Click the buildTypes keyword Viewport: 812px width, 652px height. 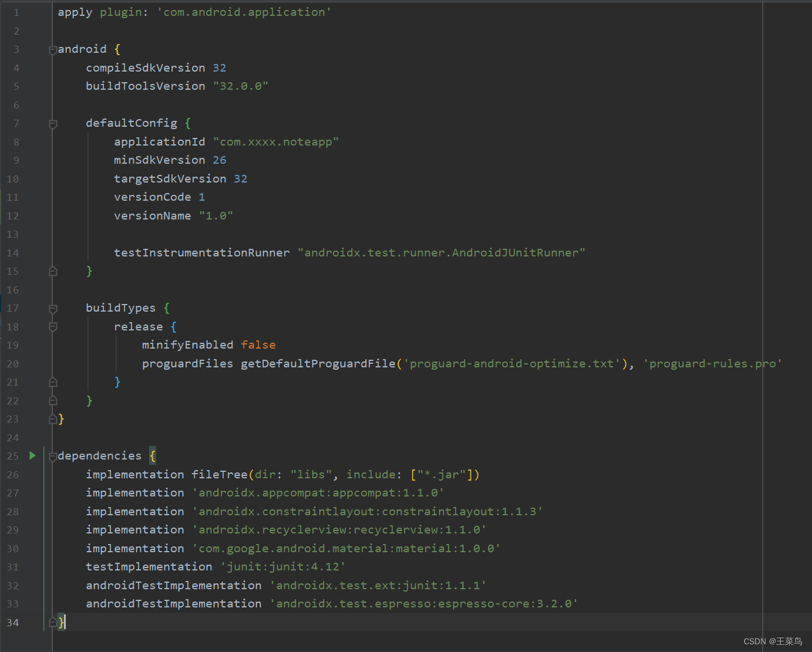tap(121, 308)
